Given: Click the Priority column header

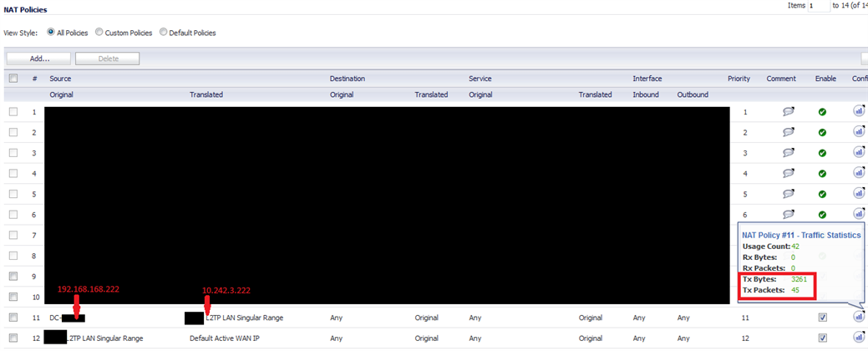Looking at the screenshot, I should (739, 79).
